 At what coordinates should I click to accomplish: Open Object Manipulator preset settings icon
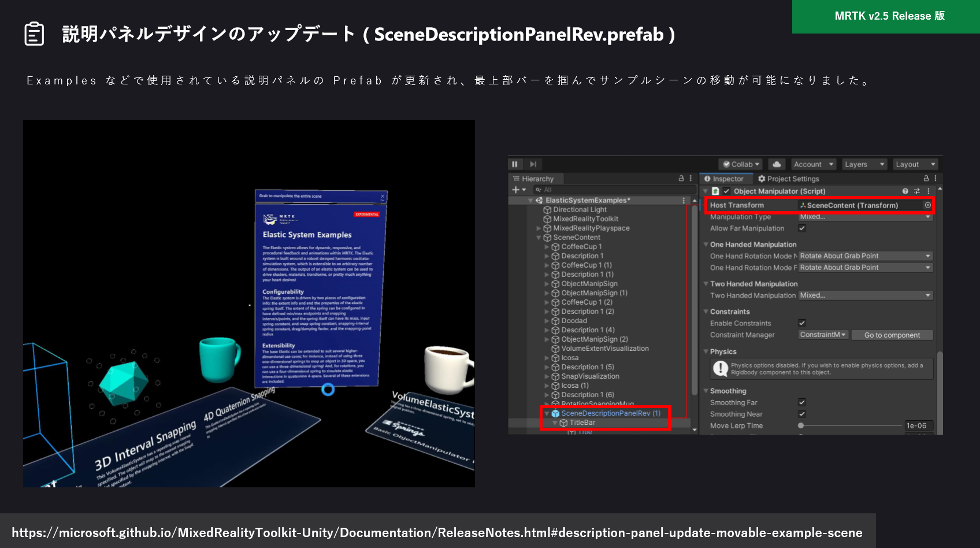pos(916,191)
